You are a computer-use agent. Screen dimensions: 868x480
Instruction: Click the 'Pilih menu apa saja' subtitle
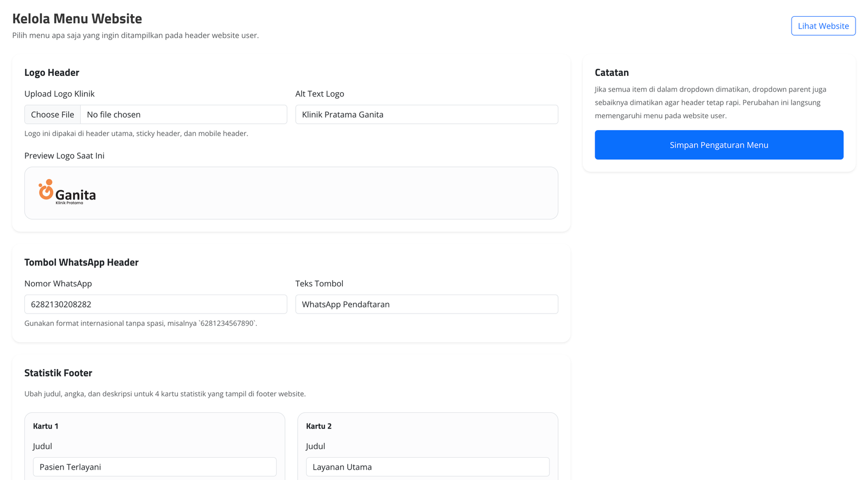point(136,35)
